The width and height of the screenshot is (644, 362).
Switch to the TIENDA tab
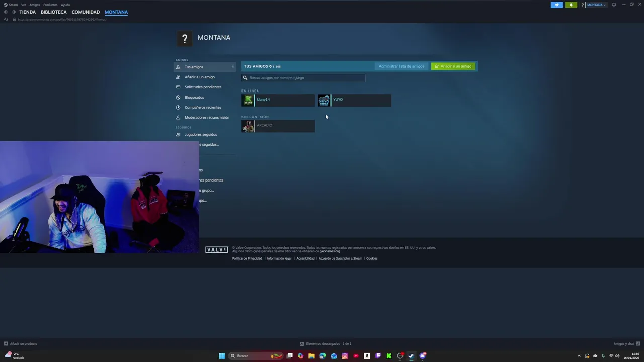pyautogui.click(x=28, y=12)
